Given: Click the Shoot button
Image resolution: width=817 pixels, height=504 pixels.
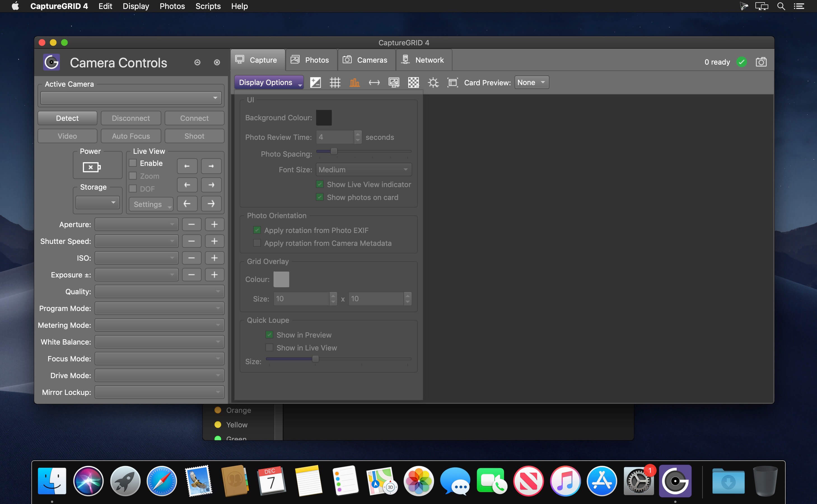Looking at the screenshot, I should (x=194, y=135).
